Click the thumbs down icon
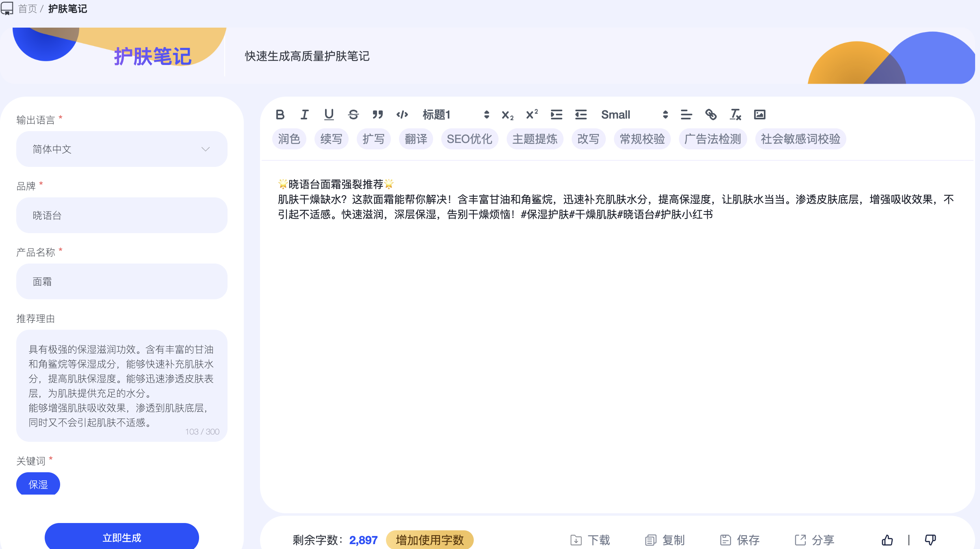 pos(930,540)
